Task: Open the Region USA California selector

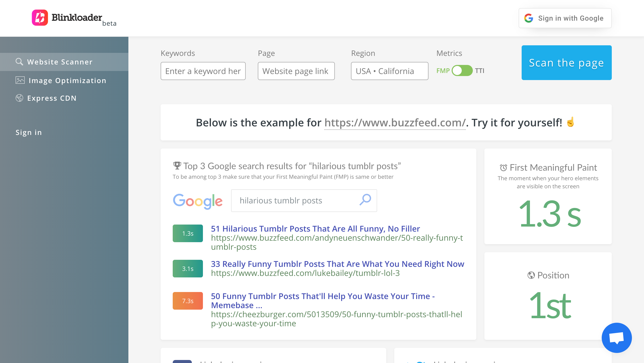Action: tap(389, 71)
